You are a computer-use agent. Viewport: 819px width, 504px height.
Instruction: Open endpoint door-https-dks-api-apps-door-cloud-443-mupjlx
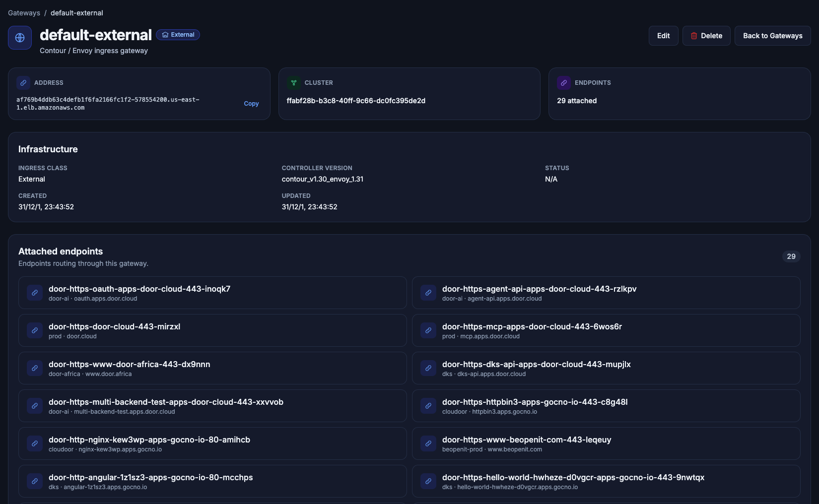pos(606,368)
